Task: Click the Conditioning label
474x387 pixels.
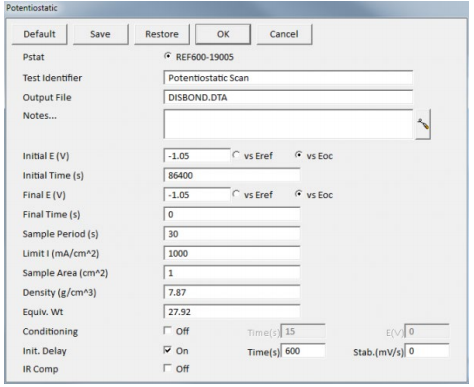Action: click(x=50, y=332)
